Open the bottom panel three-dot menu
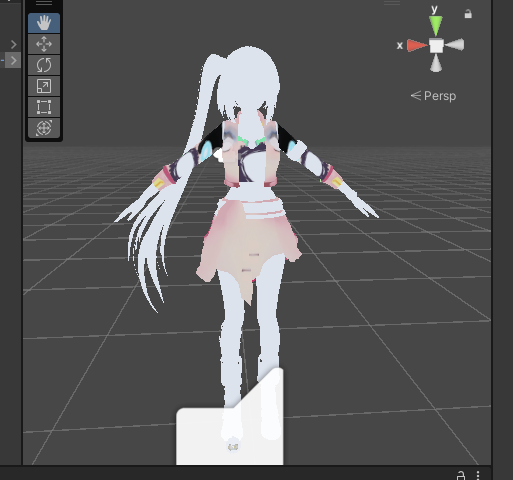This screenshot has width=513, height=480. pos(478,475)
